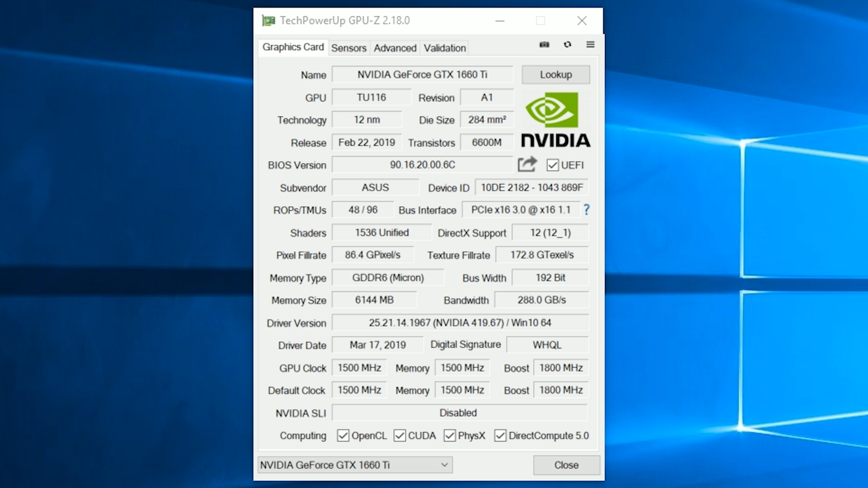Click the DirectX Support field 12 (12_1)
Image resolution: width=868 pixels, height=488 pixels.
(x=550, y=233)
